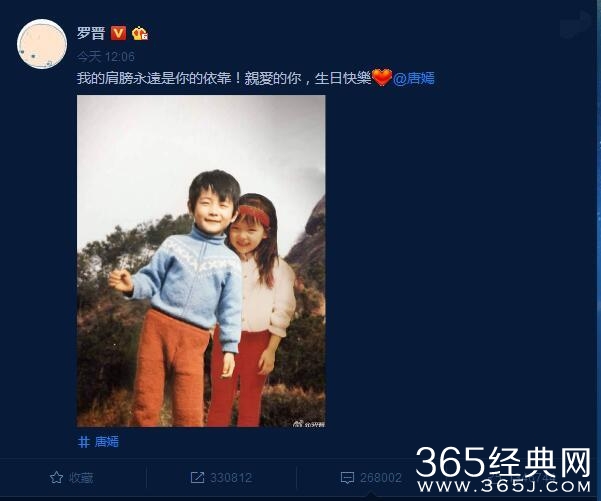Viewport: 601px width, 501px height.
Task: Click the post text 我的肩膀永遠是你的依靠
Action: tap(154, 78)
